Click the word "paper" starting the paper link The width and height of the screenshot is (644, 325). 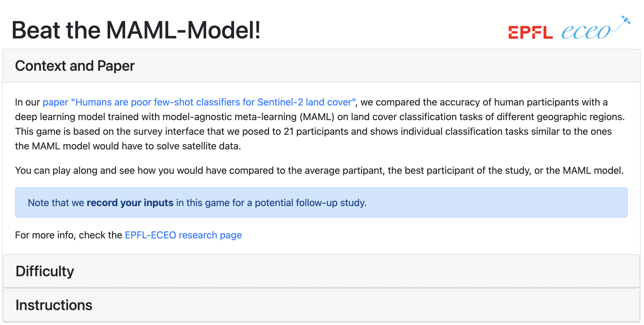pos(55,102)
